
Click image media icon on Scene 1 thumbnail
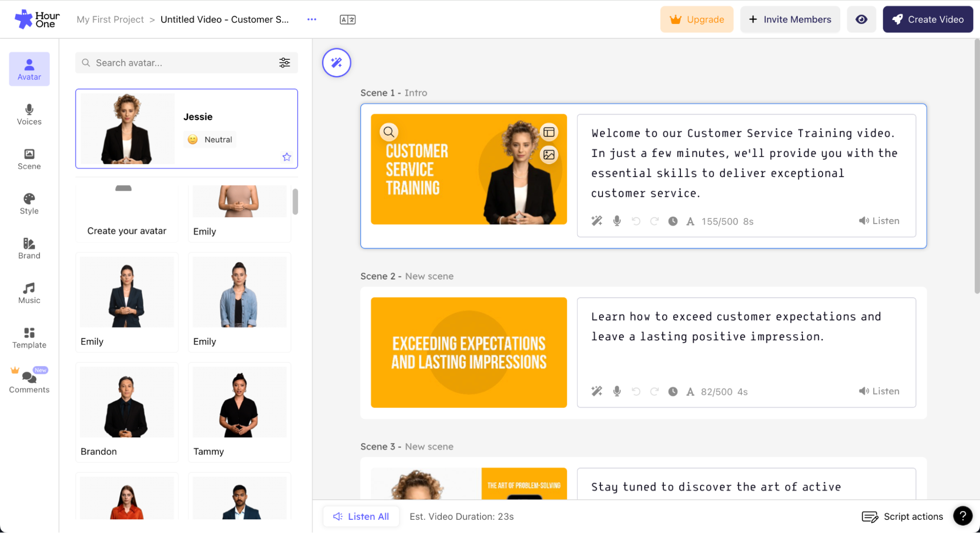pos(549,154)
